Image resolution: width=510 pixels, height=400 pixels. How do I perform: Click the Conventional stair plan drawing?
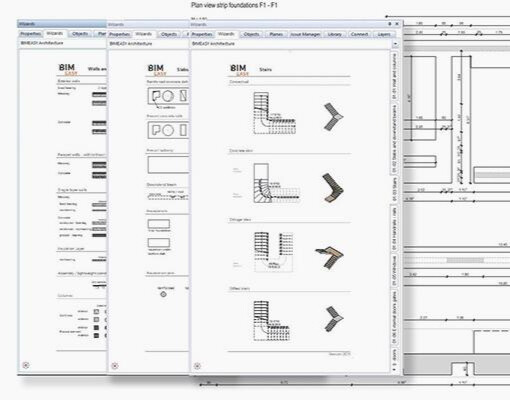point(274,113)
